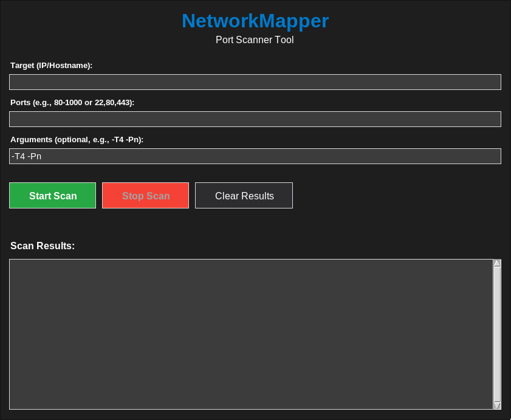
Task: Click inside the Scan Results text area
Action: click(250, 334)
